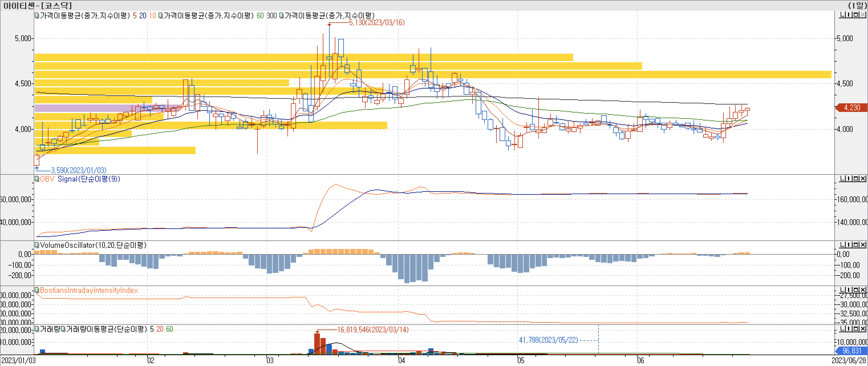The image size is (868, 366).
Task: Click vertical bar icon in OBV panel
Action: [x=849, y=178]
